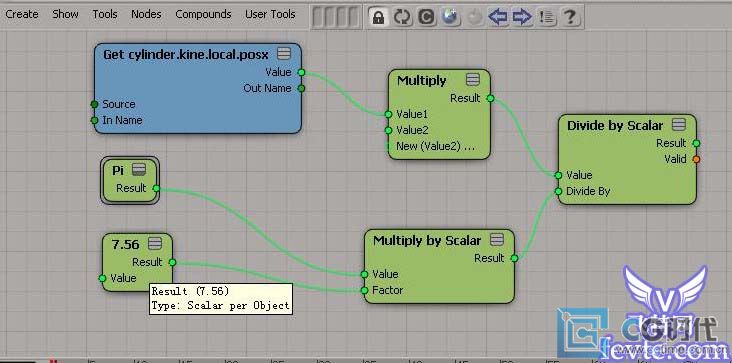The image size is (732, 363).
Task: Select the Pi node title
Action: 118,170
